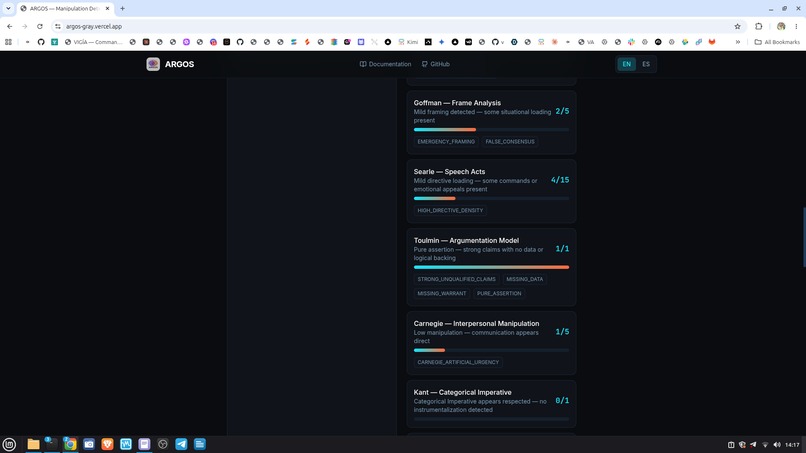Open the volume control in system tray

(777, 445)
